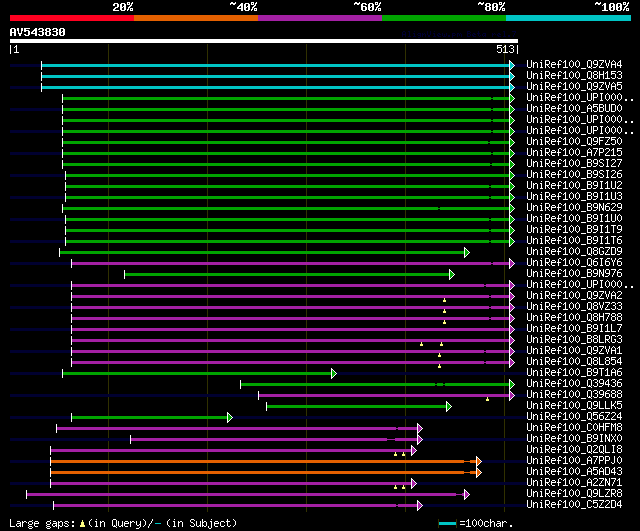Viewport: 640px width, 531px height.
Task: Select hit name UniRef100_Q8L854
Action: pyautogui.click(x=574, y=362)
